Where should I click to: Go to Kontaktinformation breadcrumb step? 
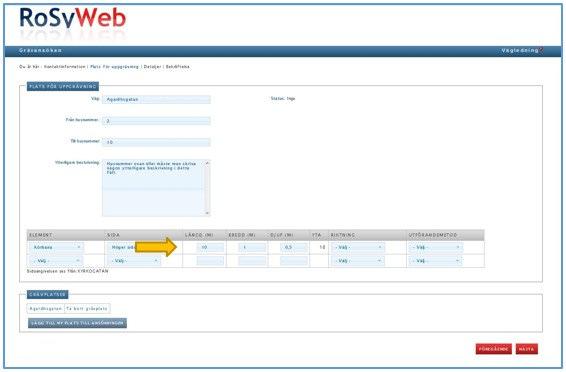[x=65, y=67]
